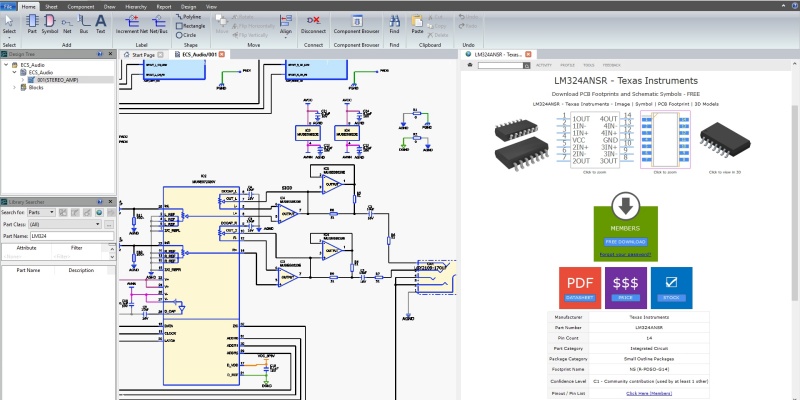The height and width of the screenshot is (400, 800).
Task: Click the TOOLS link in browser panel
Action: coord(589,65)
